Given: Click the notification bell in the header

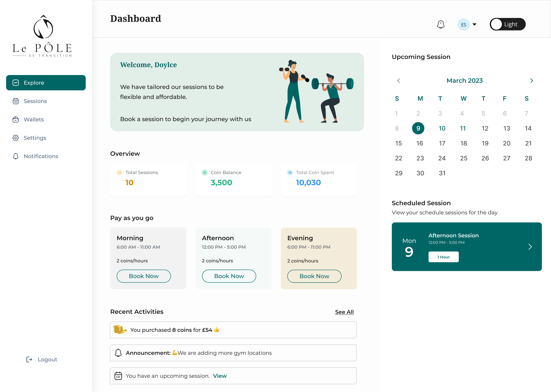Looking at the screenshot, I should point(441,24).
